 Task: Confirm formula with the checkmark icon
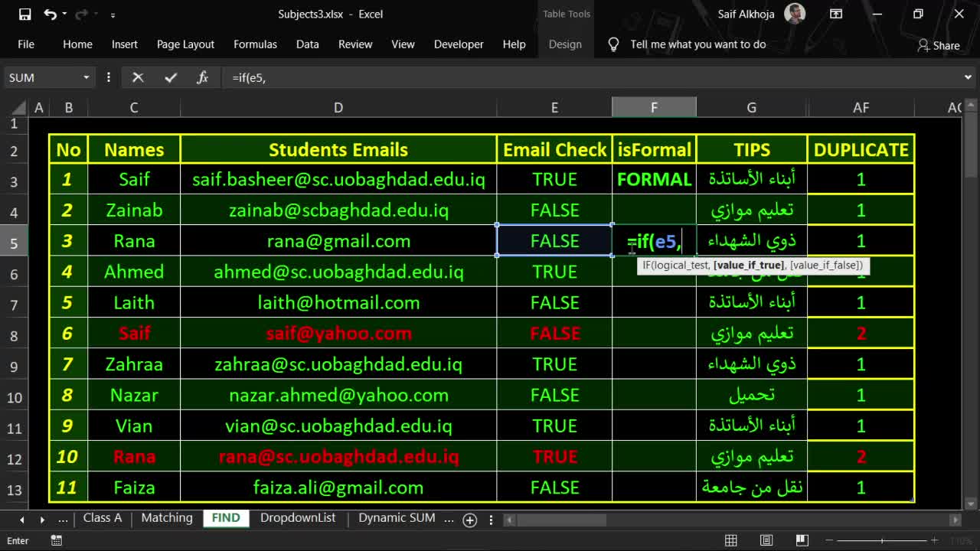(170, 77)
